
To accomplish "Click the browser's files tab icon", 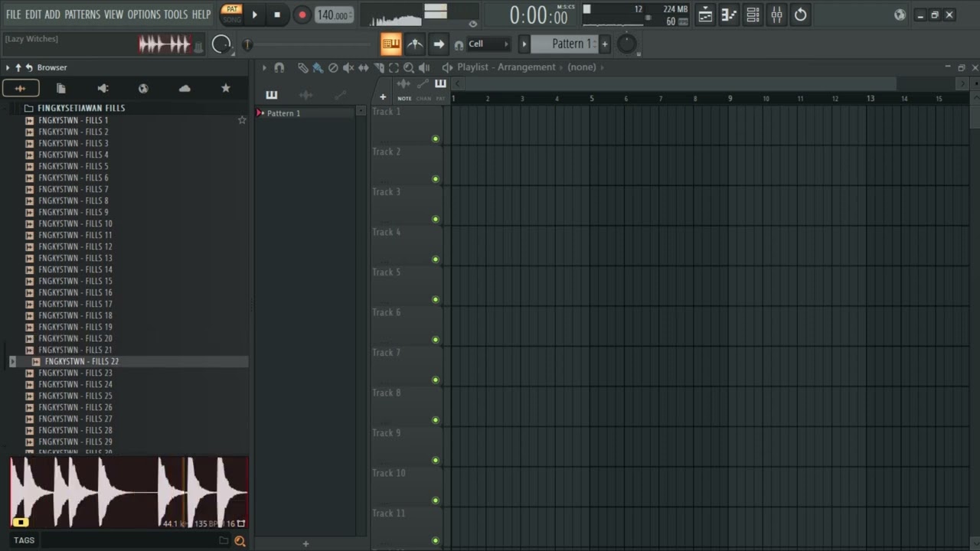I will (x=61, y=88).
